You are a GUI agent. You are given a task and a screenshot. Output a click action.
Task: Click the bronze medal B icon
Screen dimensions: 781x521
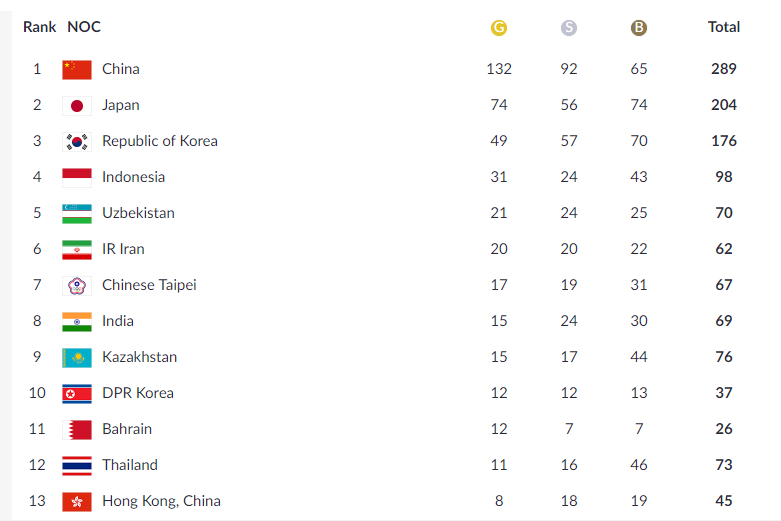639,27
